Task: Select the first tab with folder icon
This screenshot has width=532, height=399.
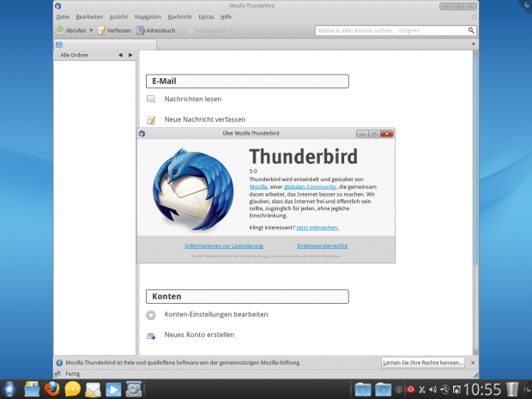Action: click(x=106, y=45)
